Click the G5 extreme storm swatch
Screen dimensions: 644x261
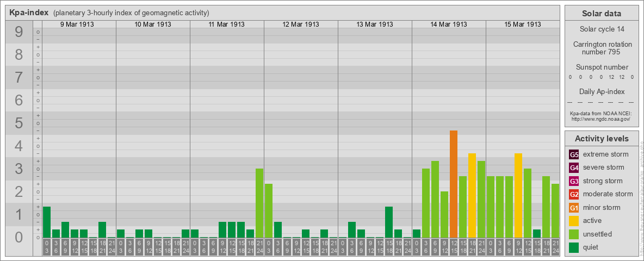coord(574,154)
